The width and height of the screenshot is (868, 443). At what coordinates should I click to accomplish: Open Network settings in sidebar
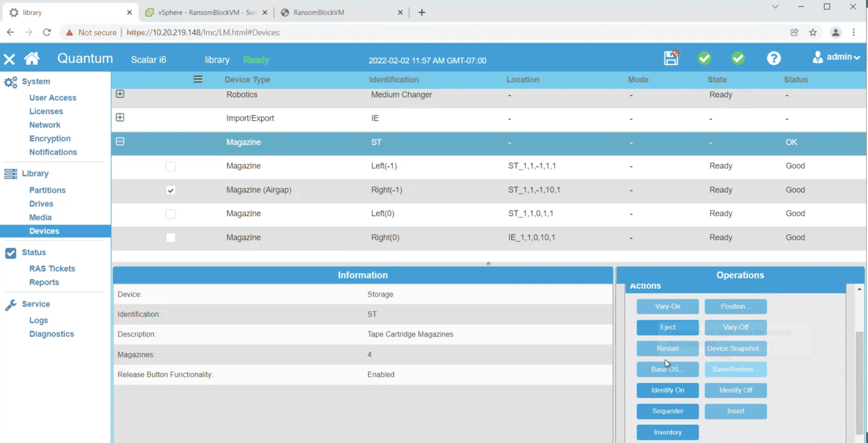(45, 125)
